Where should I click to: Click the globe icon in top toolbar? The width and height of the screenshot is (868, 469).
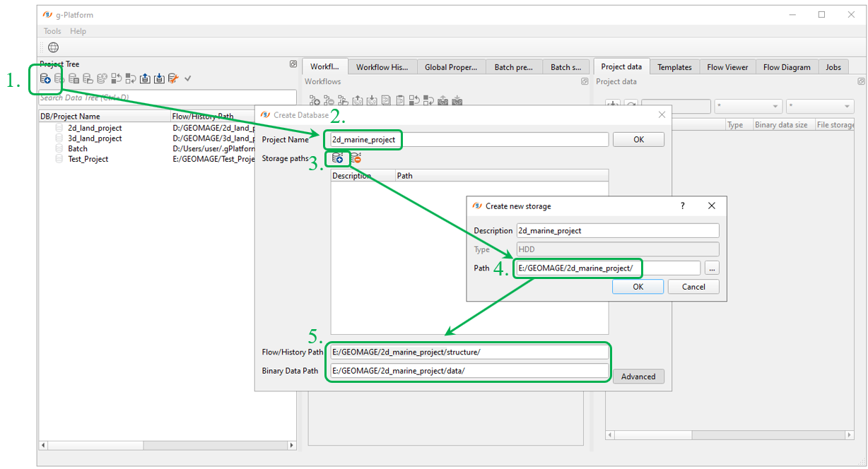click(53, 47)
